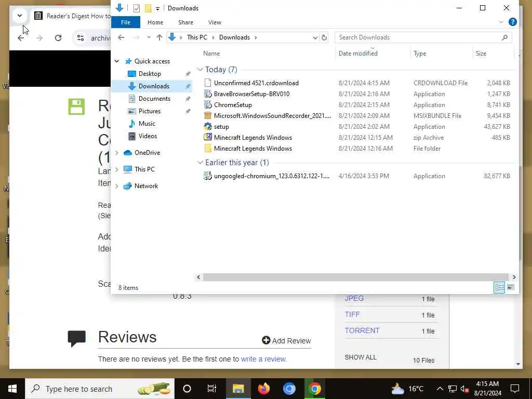This screenshot has height=399, width=532.
Task: Click the horizontal scrollbar right arrow
Action: pyautogui.click(x=514, y=277)
